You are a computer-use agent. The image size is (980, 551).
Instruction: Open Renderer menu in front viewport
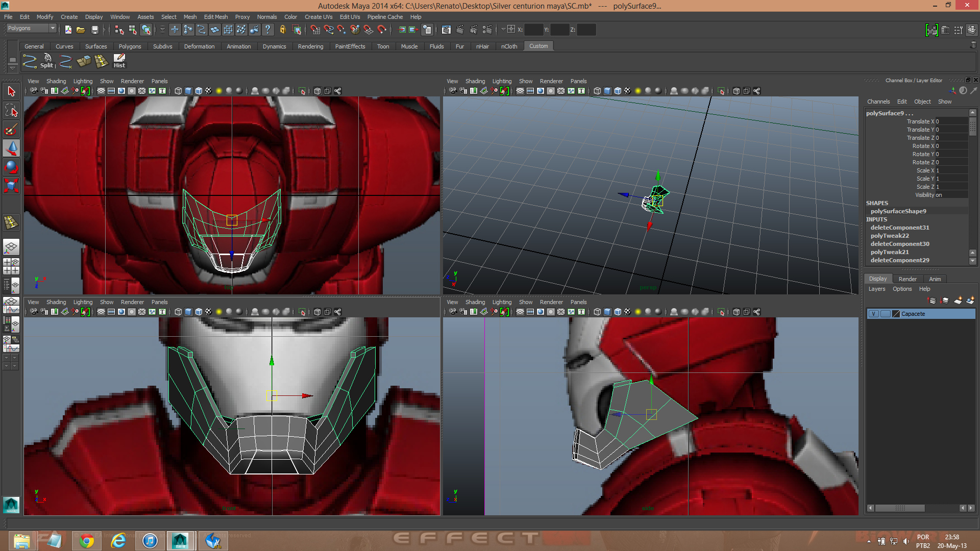tap(132, 302)
